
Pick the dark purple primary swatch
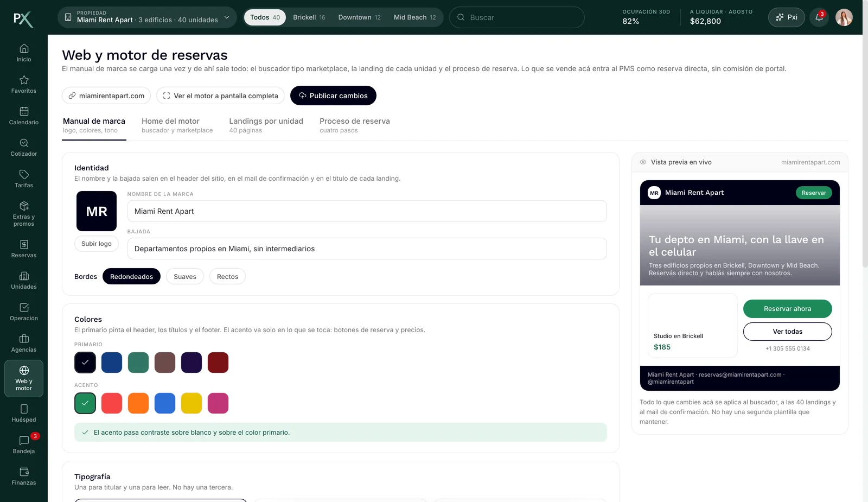(192, 363)
